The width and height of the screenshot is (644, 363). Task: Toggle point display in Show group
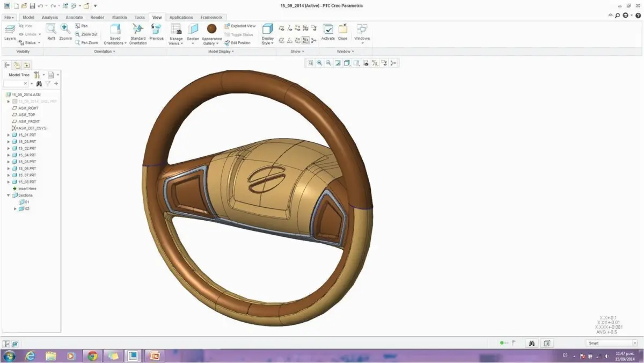pos(298,28)
